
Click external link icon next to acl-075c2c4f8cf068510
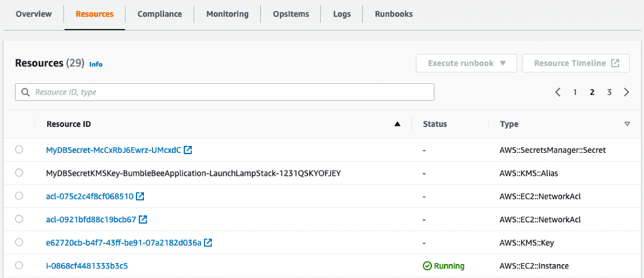point(141,197)
